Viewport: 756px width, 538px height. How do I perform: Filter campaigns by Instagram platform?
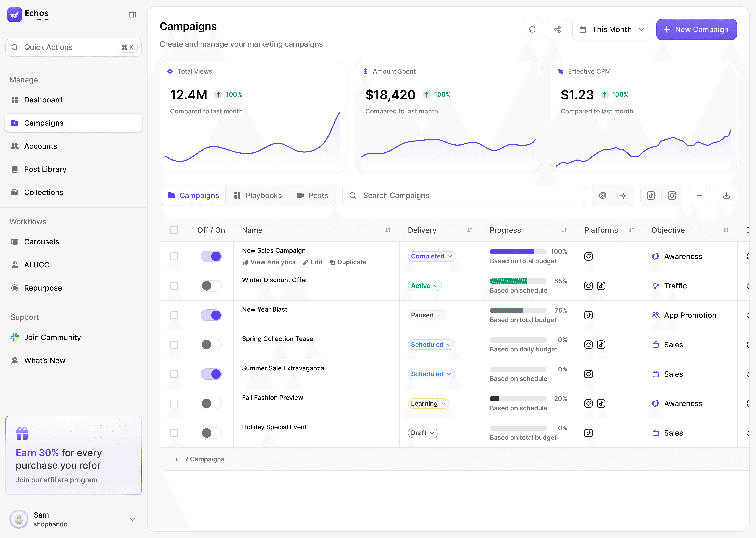[672, 195]
